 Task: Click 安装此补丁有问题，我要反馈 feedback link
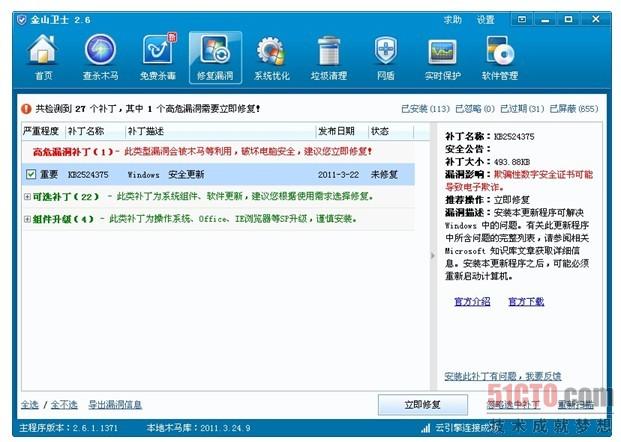click(503, 376)
